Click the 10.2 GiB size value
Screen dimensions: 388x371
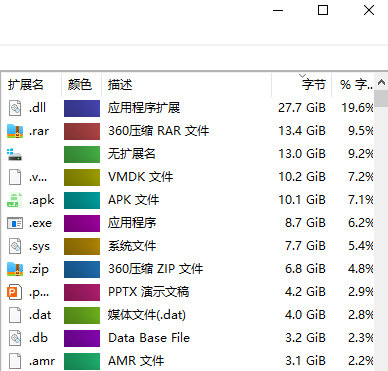pos(302,177)
